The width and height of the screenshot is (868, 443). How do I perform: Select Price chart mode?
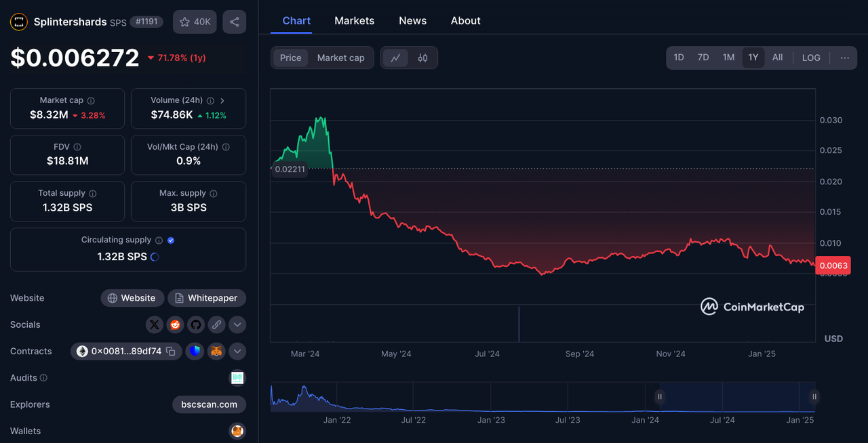pyautogui.click(x=290, y=58)
